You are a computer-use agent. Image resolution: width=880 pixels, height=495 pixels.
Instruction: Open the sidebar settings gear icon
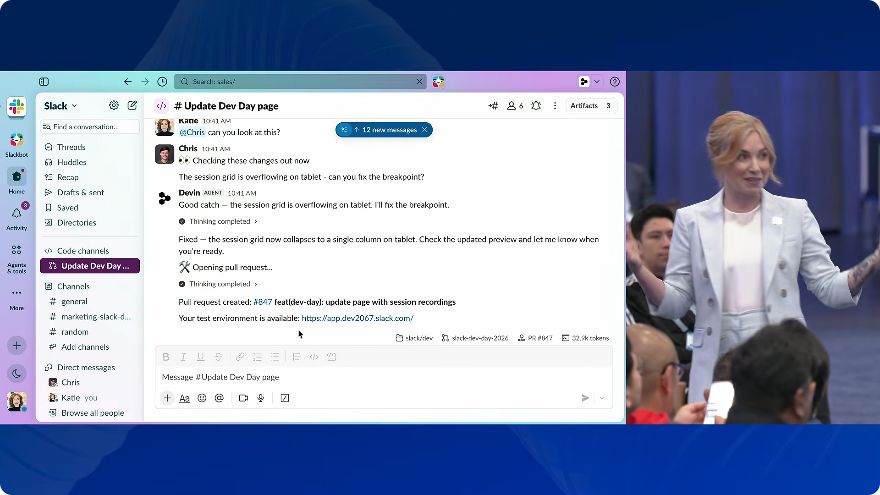[x=114, y=105]
